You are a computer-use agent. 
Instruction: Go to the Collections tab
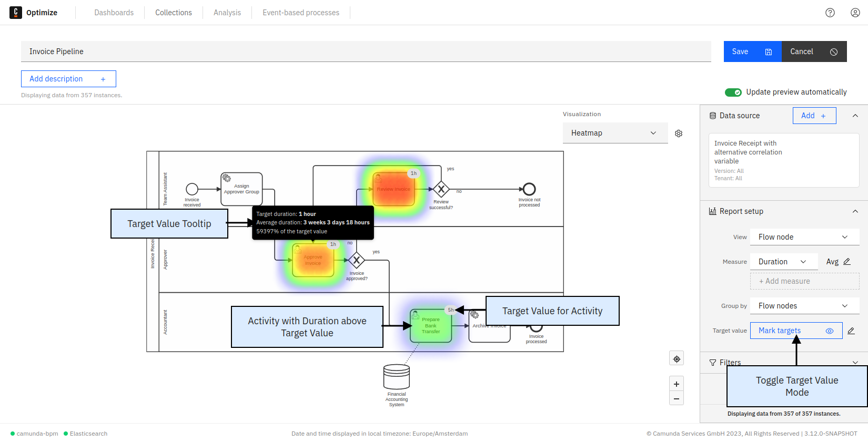pyautogui.click(x=174, y=13)
